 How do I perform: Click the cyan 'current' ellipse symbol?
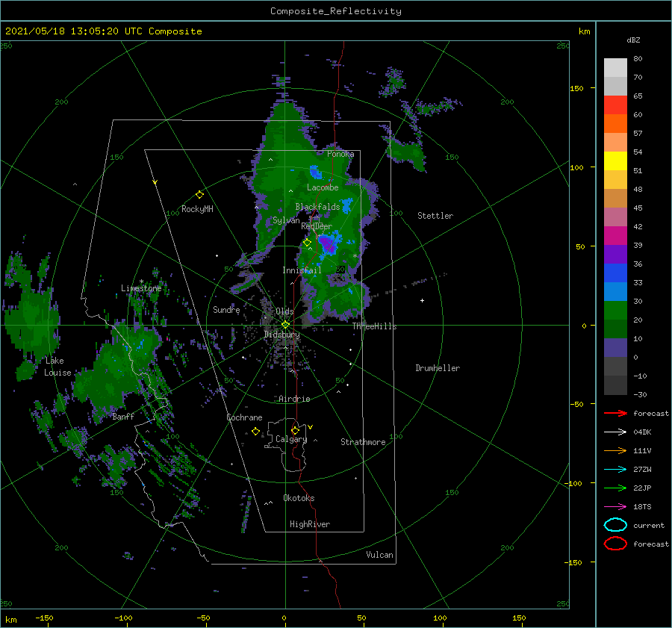point(615,525)
